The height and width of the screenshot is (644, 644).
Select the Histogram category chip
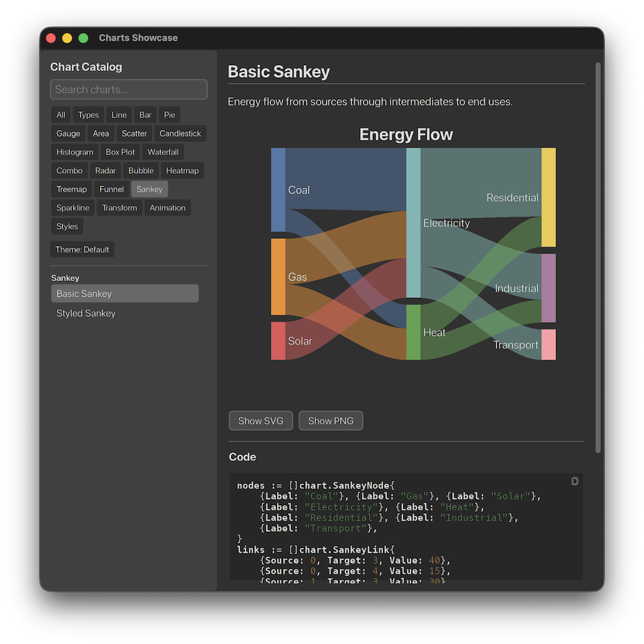[74, 152]
